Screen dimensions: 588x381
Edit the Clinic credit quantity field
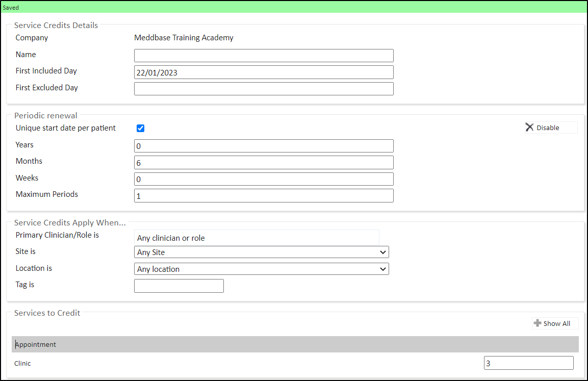528,363
